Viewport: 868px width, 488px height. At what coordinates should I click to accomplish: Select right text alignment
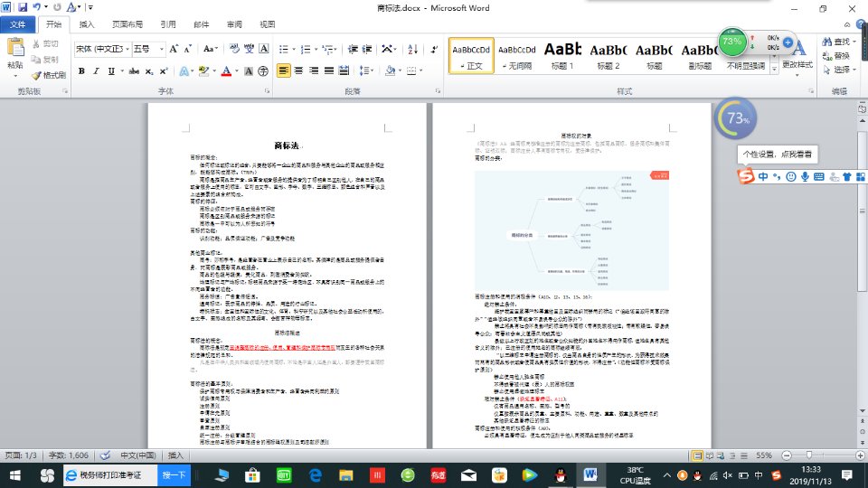314,70
